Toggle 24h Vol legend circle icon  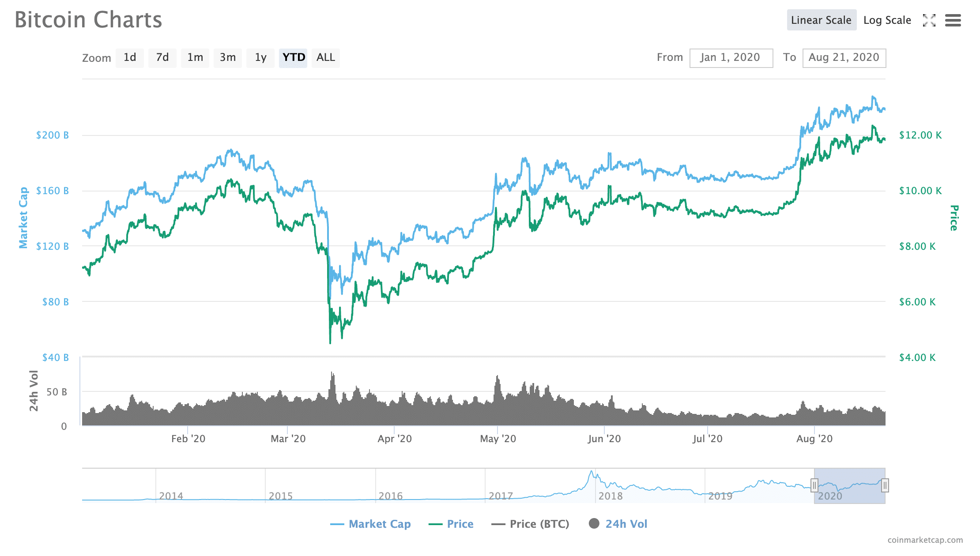tap(594, 523)
